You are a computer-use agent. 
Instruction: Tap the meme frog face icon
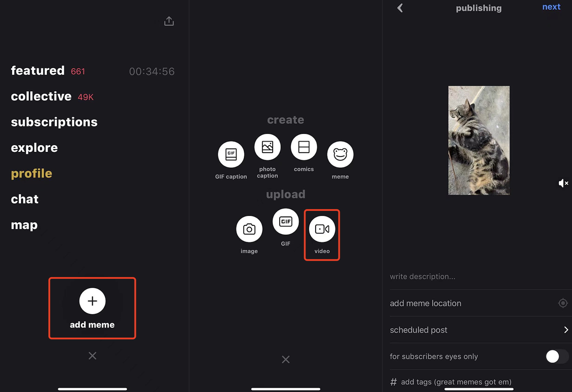click(340, 155)
